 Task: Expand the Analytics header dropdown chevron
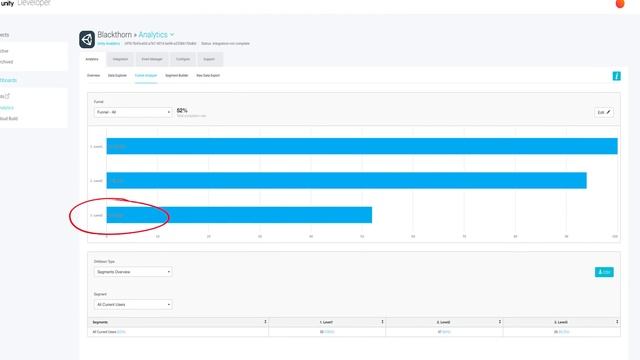[x=172, y=35]
